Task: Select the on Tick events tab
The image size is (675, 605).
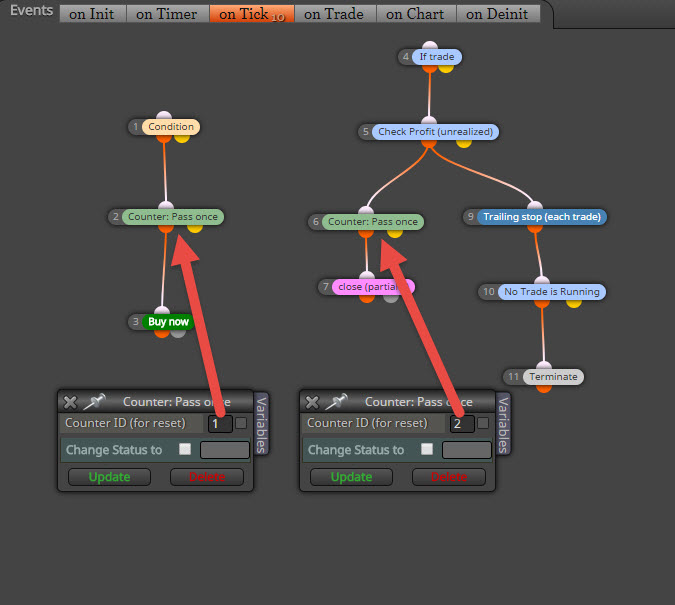Action: pos(252,14)
